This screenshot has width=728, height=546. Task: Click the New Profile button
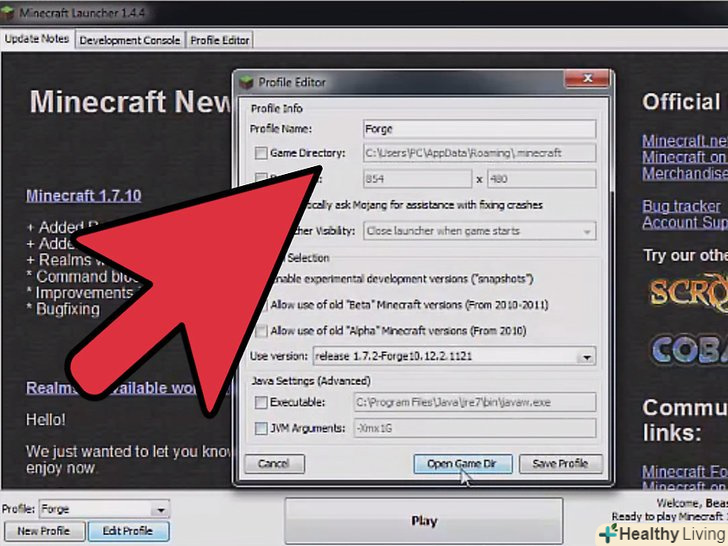(x=44, y=531)
